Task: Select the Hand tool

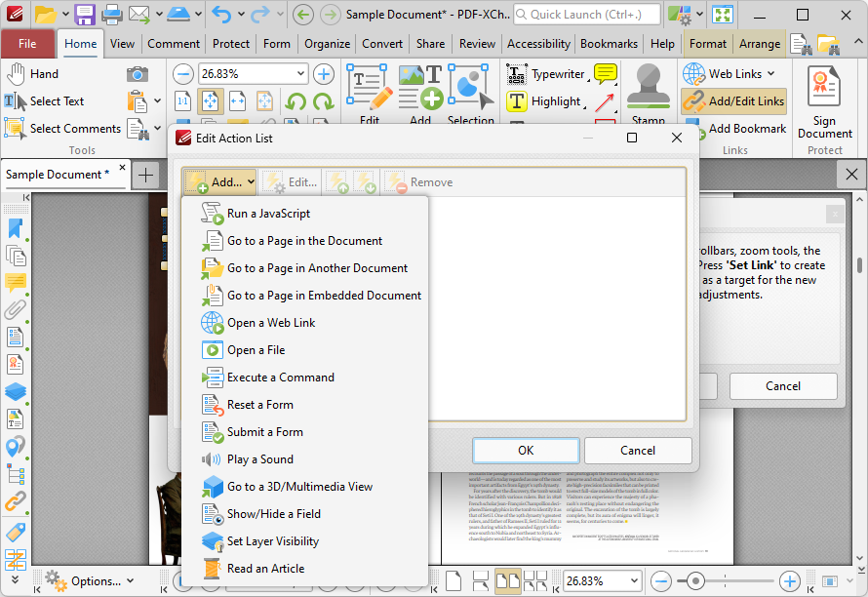Action: pyautogui.click(x=32, y=74)
